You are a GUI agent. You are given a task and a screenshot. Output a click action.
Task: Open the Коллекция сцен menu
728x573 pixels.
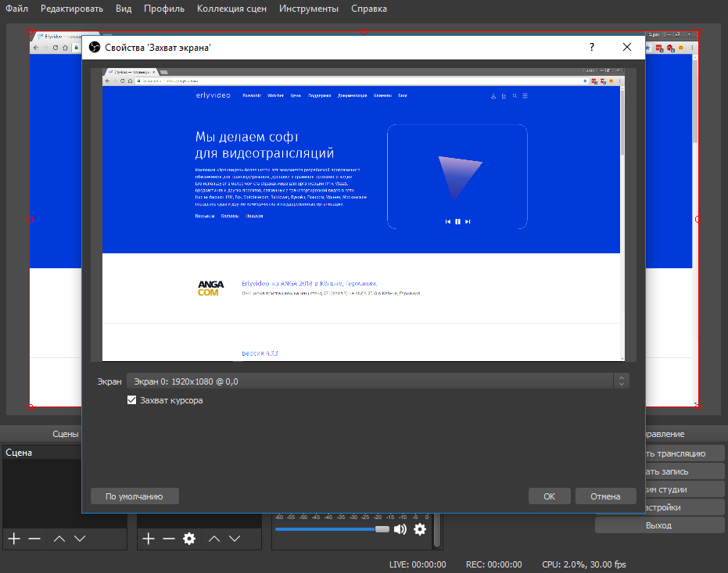[x=231, y=9]
